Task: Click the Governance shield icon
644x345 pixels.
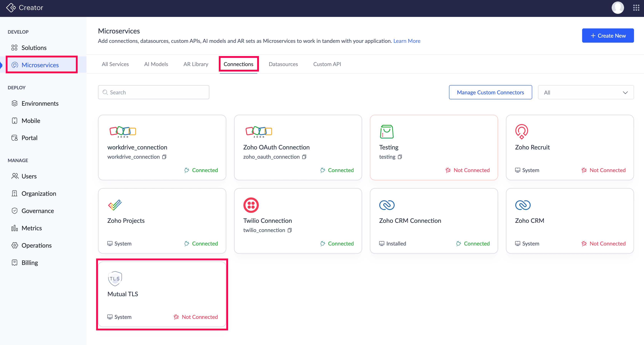Action: (14, 211)
